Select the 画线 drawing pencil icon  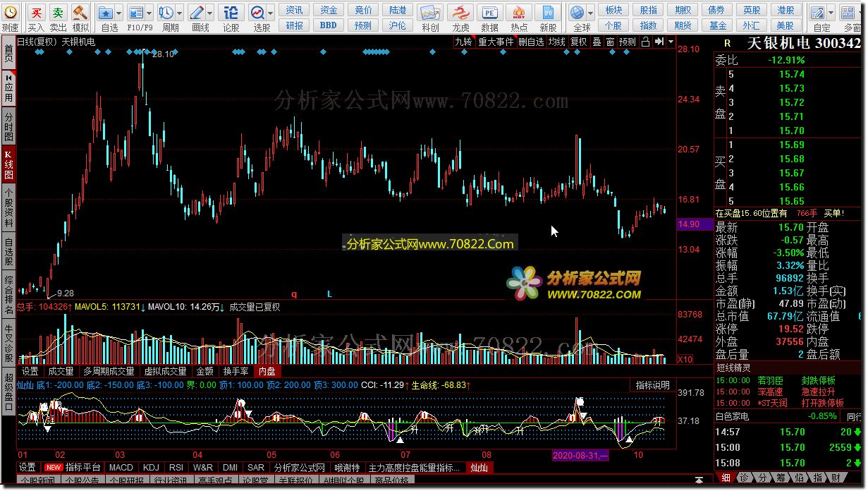click(197, 13)
